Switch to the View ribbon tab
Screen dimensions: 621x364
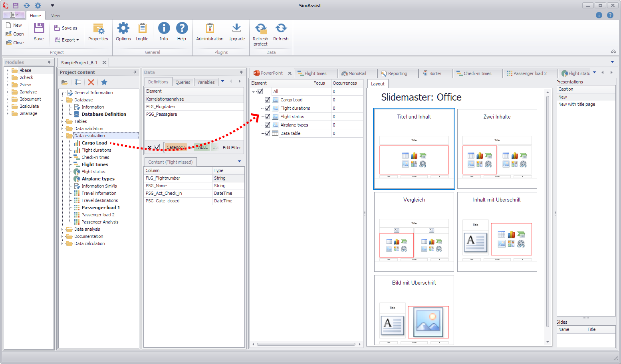click(x=55, y=16)
